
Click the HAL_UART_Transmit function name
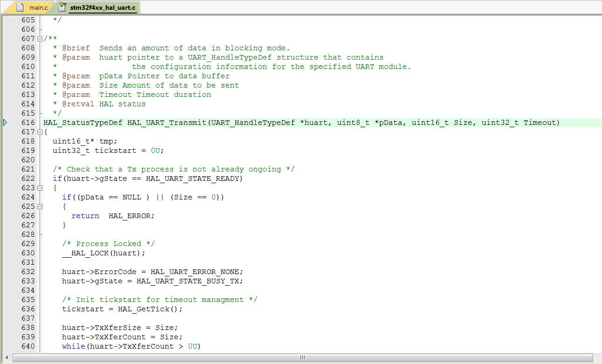[166, 123]
